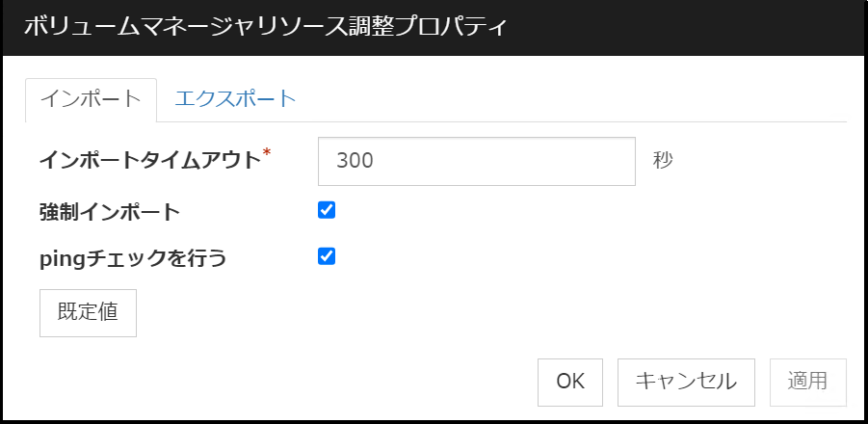Confirm with the OK button

pos(570,381)
